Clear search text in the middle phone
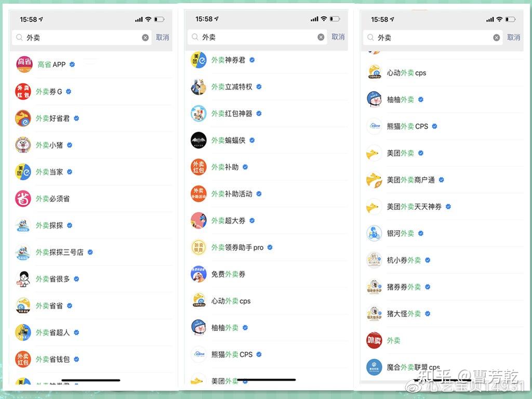Screen dimensions: 532x399 coord(321,37)
